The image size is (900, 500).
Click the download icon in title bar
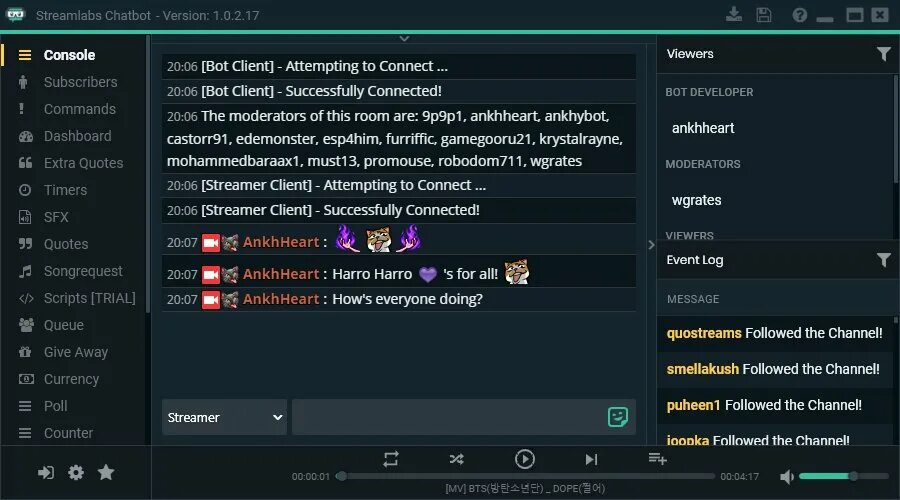(734, 14)
